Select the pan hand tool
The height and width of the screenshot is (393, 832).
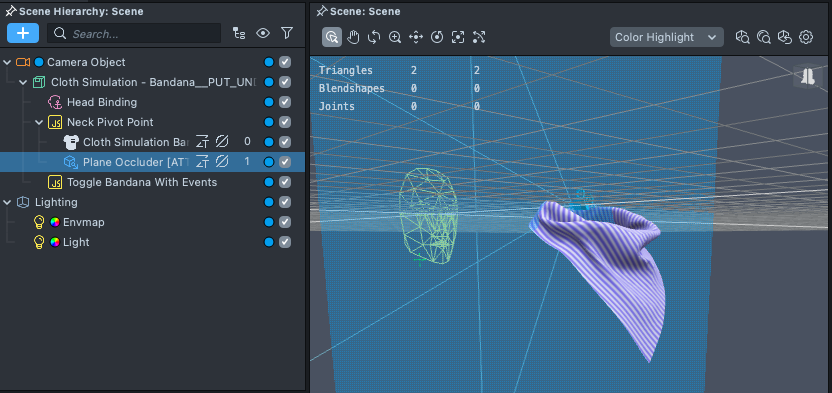(353, 37)
